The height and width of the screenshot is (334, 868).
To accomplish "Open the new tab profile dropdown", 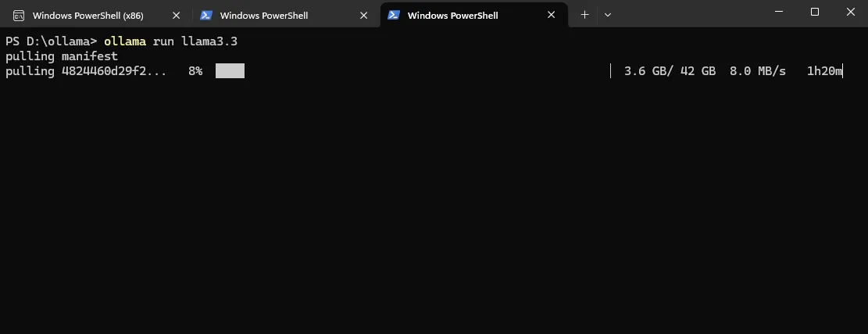I will 607,15.
